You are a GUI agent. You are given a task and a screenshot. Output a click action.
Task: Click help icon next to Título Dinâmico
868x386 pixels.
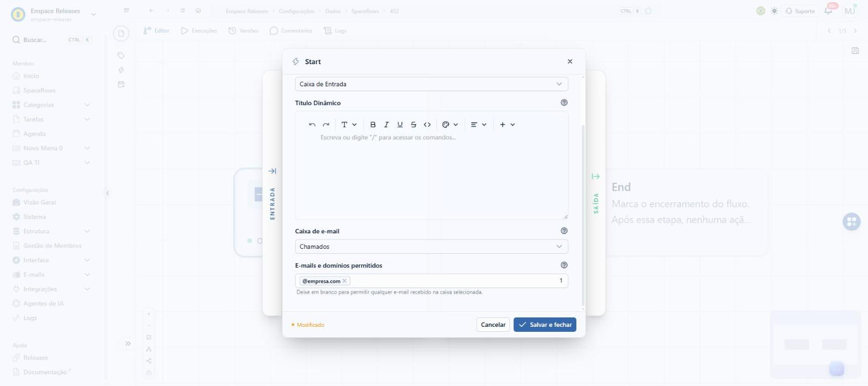click(564, 103)
